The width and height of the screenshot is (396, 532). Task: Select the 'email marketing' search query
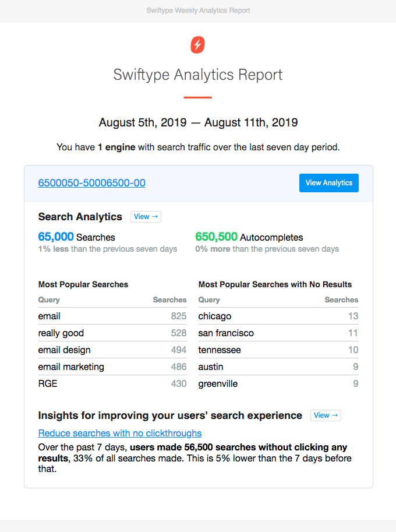71,367
